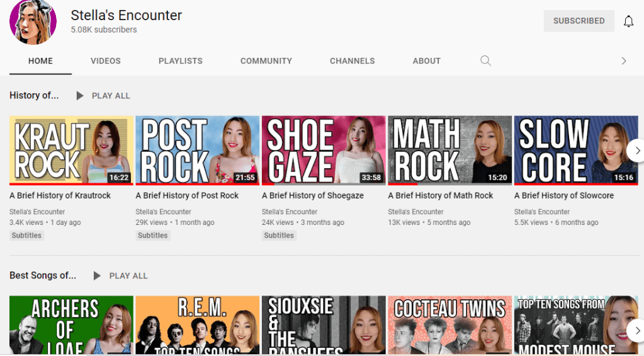Click Stella's Encounter channel avatar
This screenshot has height=356, width=644.
[x=33, y=21]
